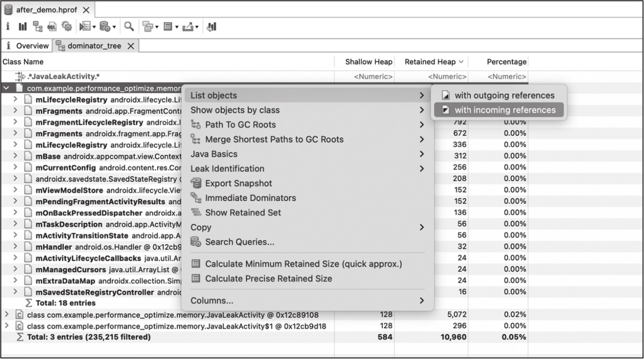The height and width of the screenshot is (359, 644).
Task: Click the run expert system reports icon
Action: (85, 27)
